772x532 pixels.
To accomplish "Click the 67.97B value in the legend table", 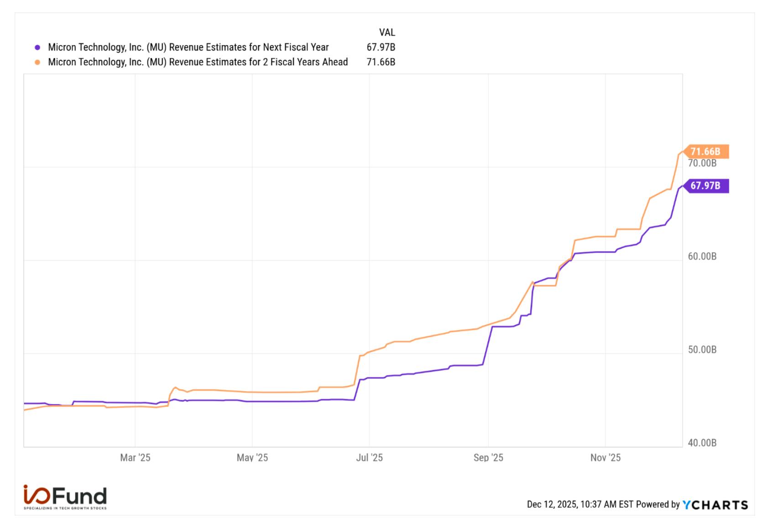I will pos(381,47).
